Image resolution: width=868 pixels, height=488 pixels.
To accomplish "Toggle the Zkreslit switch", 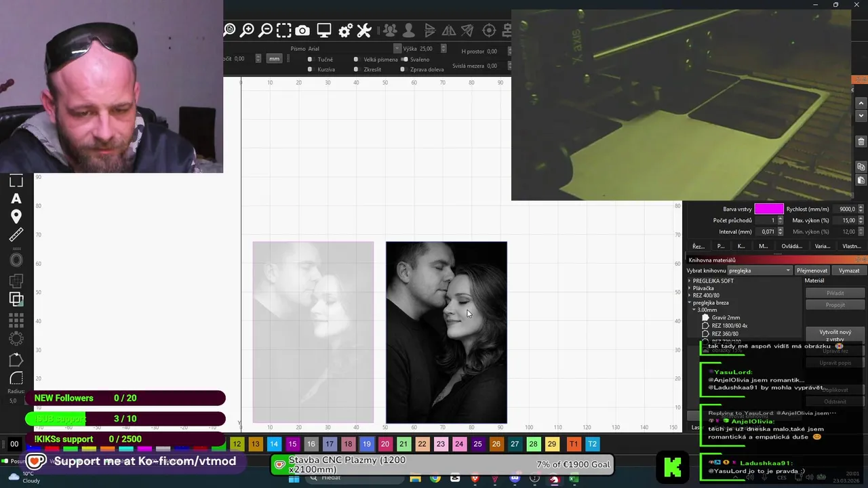I will tap(356, 69).
